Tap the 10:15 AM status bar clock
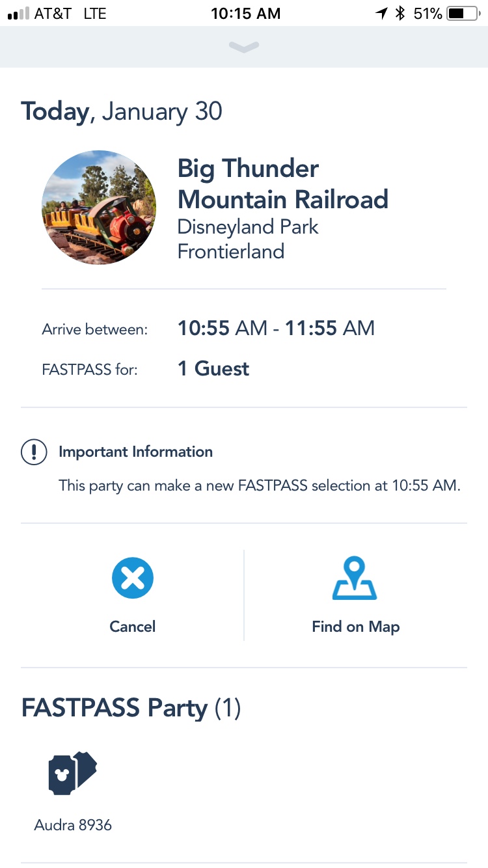The height and width of the screenshot is (868, 488). 245,13
